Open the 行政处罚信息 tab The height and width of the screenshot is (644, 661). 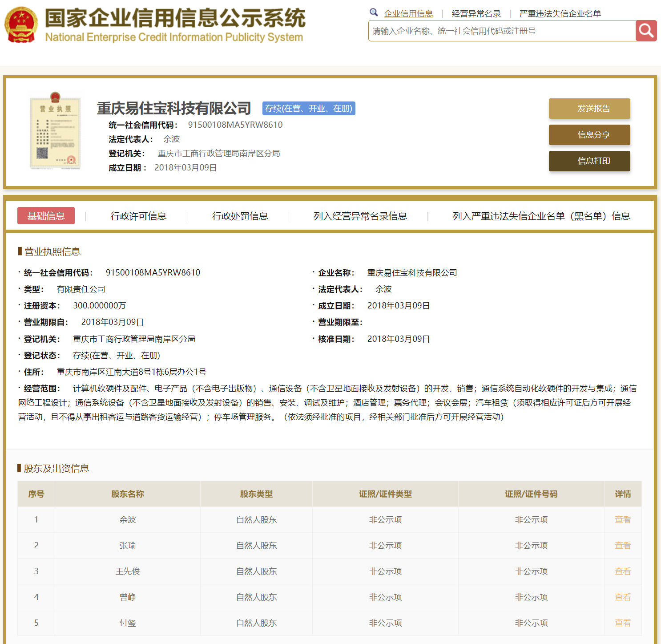click(x=240, y=216)
